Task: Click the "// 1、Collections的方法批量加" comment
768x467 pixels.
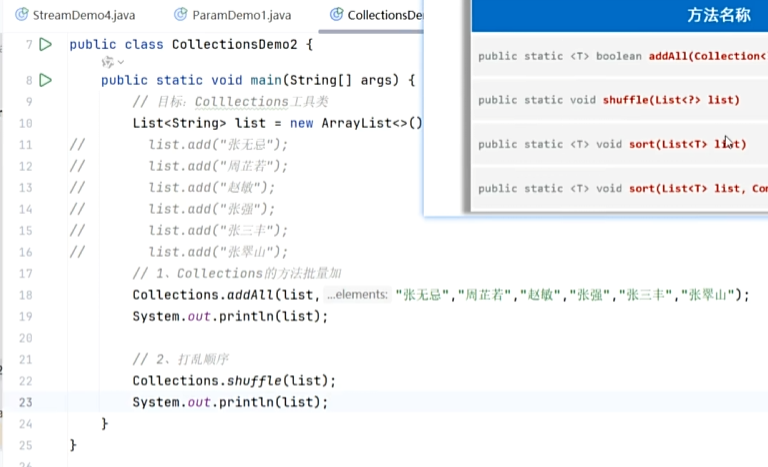Action: point(237,273)
